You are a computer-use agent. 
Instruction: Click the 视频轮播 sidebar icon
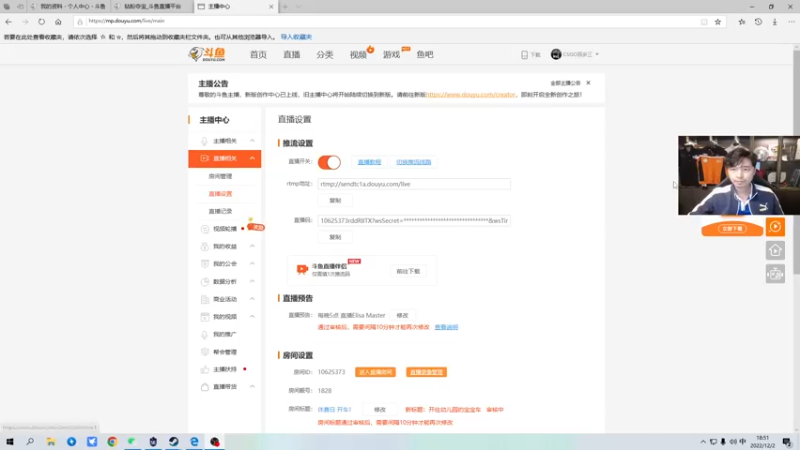(205, 229)
